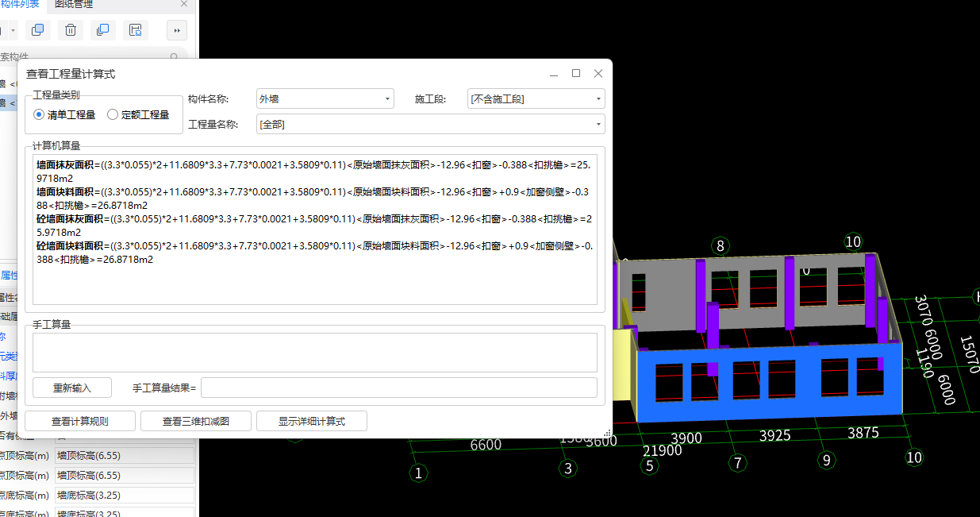Click the 查看计算规则 button
980x517 pixels.
80,421
